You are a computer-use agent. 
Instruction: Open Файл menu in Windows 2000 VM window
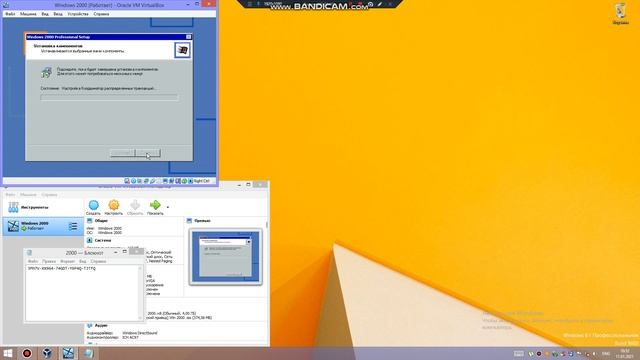[10, 14]
